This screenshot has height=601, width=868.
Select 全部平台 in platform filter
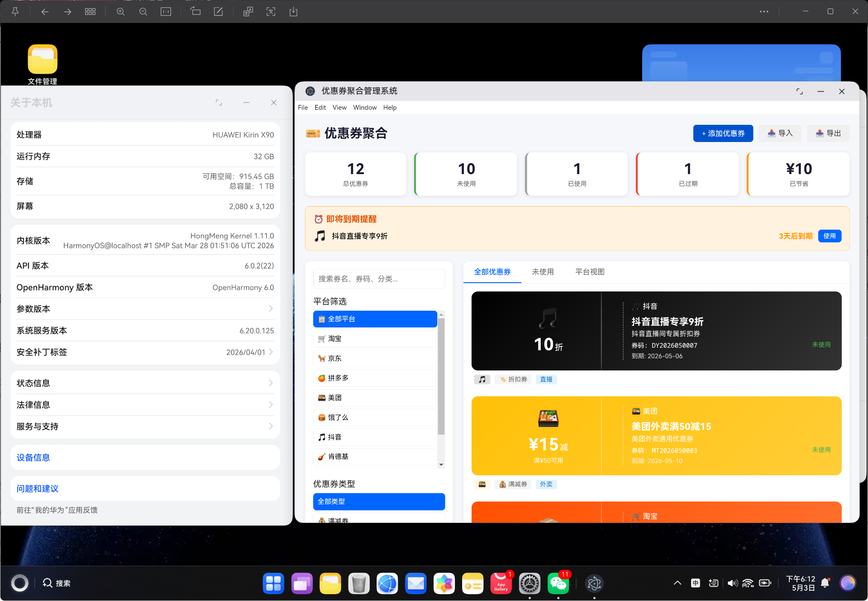pos(375,319)
